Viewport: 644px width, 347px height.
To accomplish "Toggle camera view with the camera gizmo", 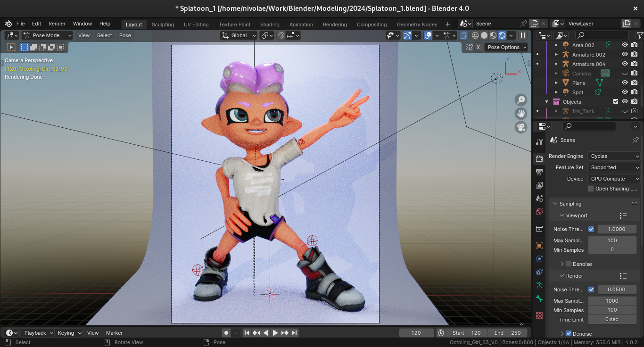I will click(x=520, y=127).
